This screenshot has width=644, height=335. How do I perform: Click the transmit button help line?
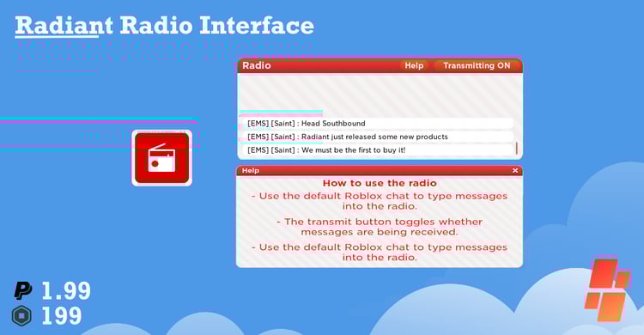380,227
